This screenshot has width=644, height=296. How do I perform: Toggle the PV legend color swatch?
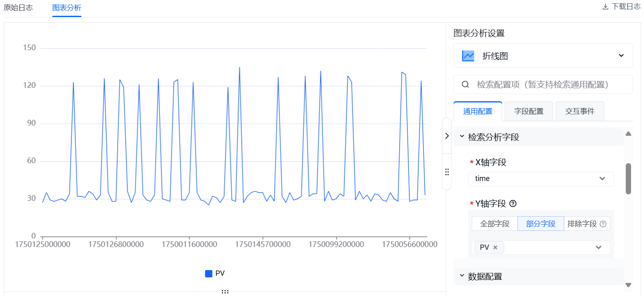(x=209, y=274)
